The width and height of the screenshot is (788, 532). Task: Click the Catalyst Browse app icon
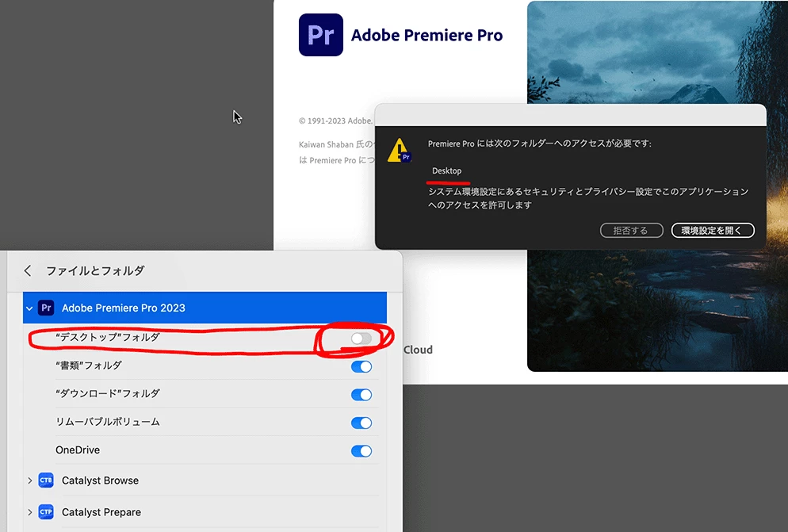coord(46,480)
